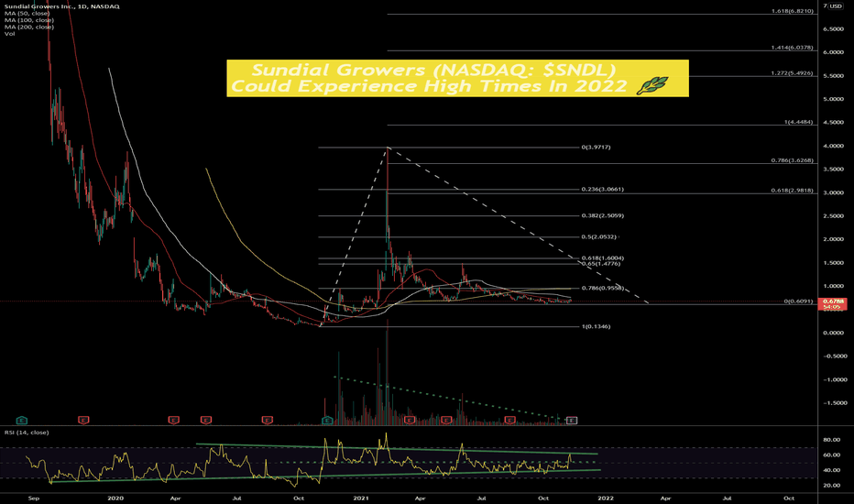Image resolution: width=854 pixels, height=504 pixels.
Task: Select the Sundial Growers Inc., 1D, NASDAQ legend
Action: click(61, 6)
